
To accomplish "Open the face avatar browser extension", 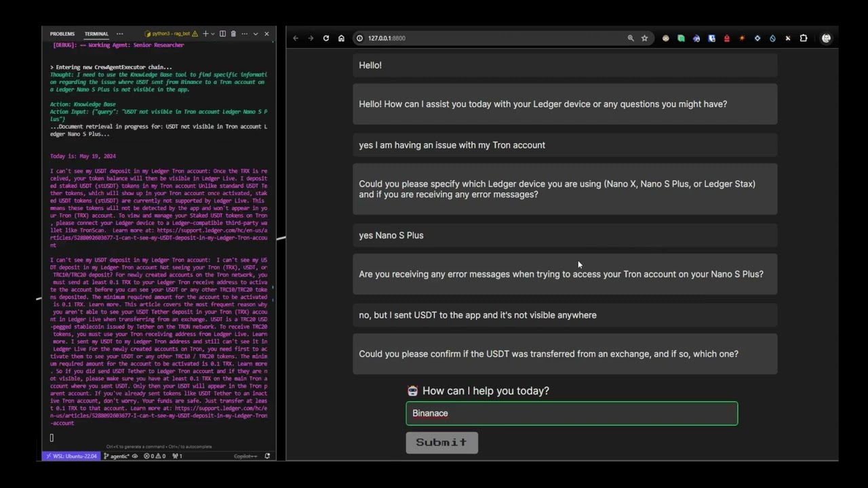I will tap(665, 39).
